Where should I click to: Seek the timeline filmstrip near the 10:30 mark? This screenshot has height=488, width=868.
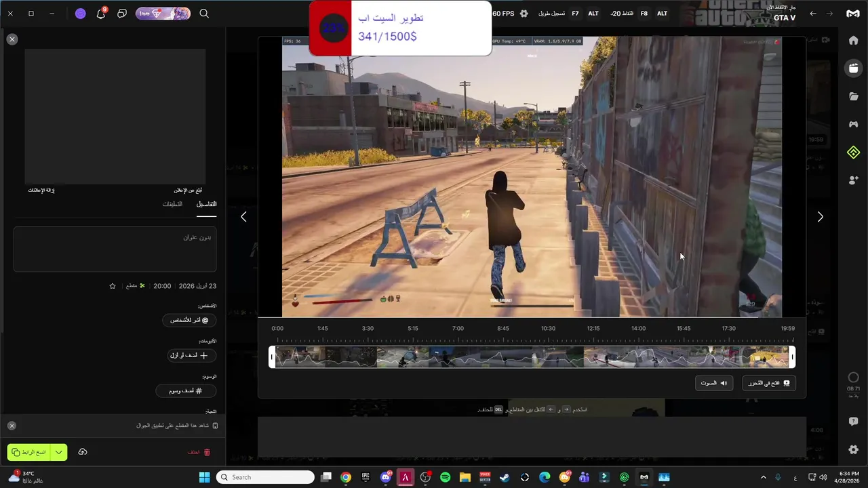point(548,357)
